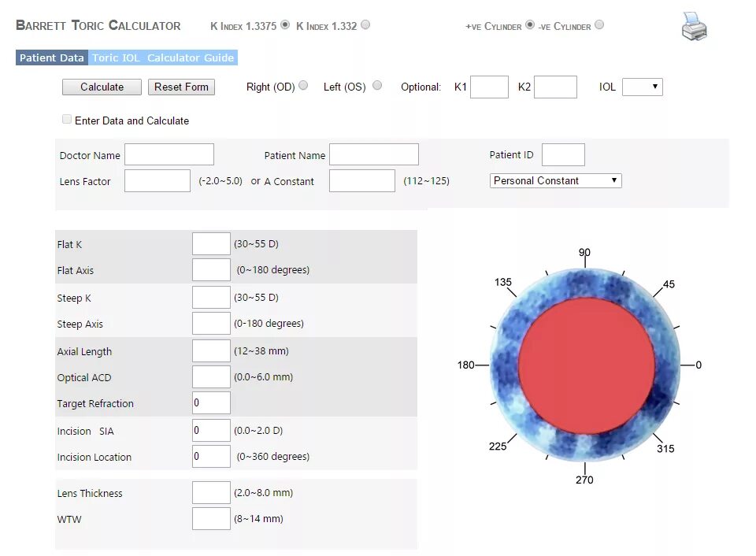Click the Flat Axis input box
Image resolution: width=756 pixels, height=556 pixels.
(211, 269)
